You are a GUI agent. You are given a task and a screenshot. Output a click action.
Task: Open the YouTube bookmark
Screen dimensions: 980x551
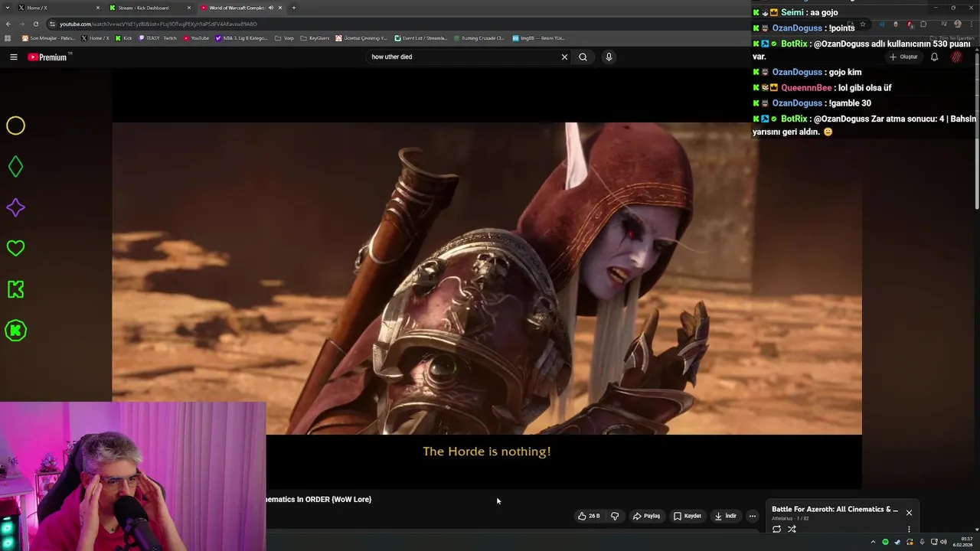pos(196,37)
